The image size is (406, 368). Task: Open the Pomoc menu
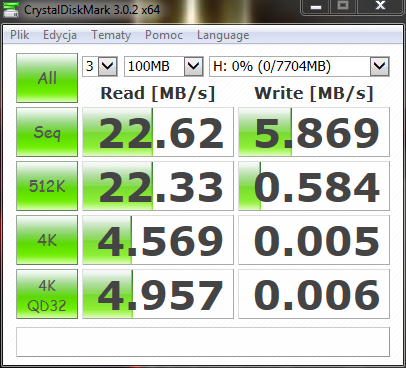(164, 35)
